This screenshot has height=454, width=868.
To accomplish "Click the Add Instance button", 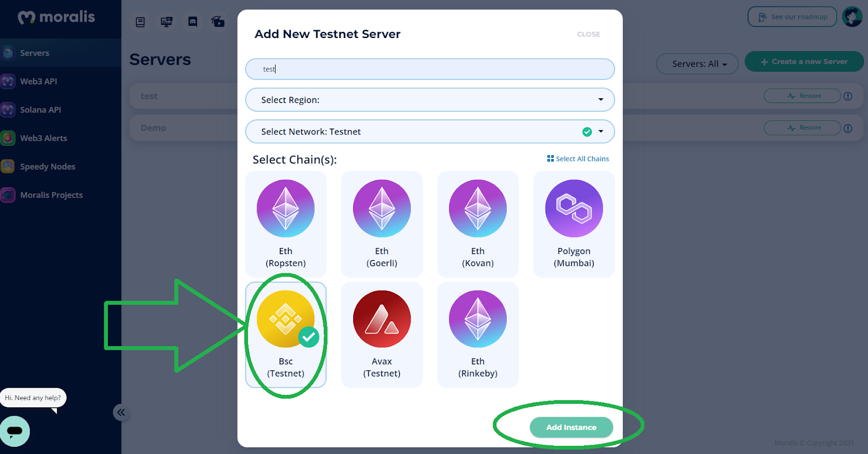I will (571, 427).
